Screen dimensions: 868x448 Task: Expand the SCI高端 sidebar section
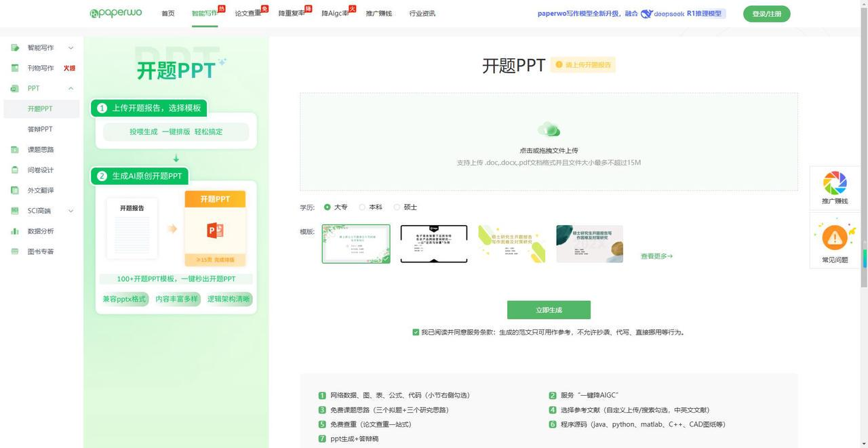71,211
